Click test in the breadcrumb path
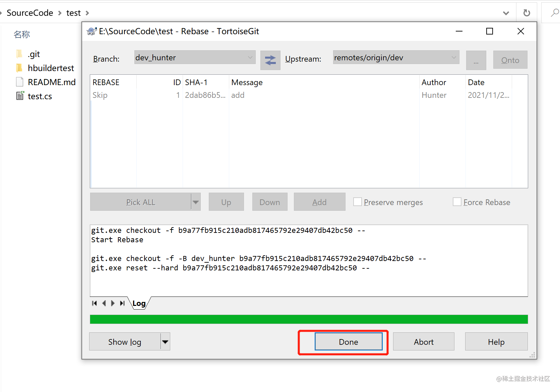560x392 pixels. point(73,13)
